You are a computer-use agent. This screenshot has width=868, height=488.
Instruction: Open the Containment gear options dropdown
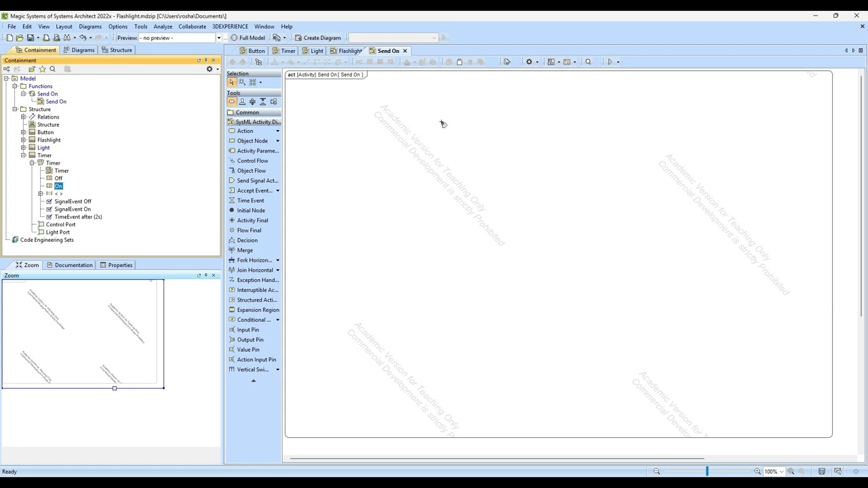click(x=212, y=69)
